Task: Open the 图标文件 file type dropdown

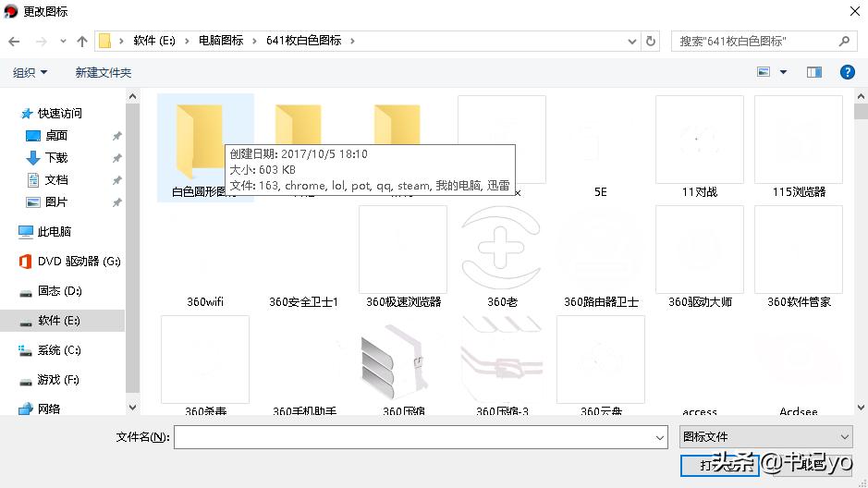Action: pos(765,437)
